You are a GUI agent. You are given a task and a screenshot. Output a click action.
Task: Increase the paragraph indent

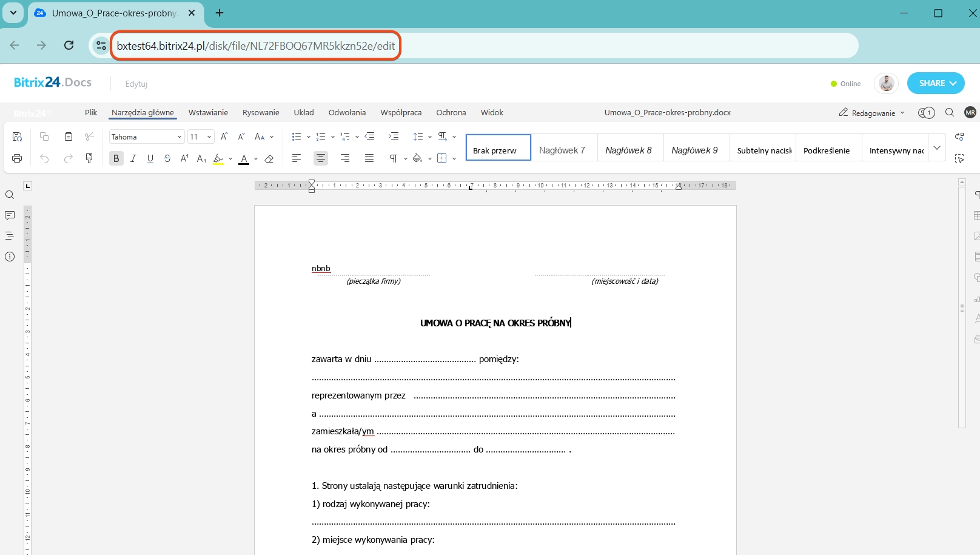(394, 136)
